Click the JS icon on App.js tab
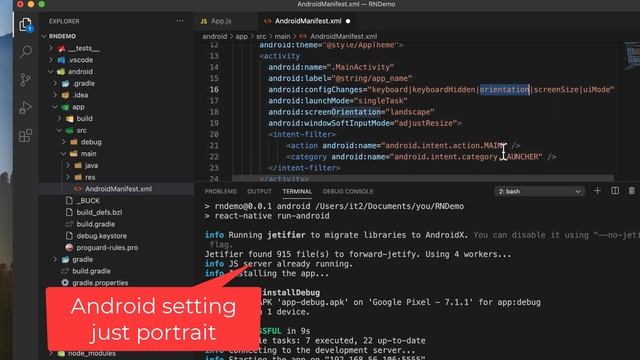Image resolution: width=640 pixels, height=360 pixels. pos(204,21)
